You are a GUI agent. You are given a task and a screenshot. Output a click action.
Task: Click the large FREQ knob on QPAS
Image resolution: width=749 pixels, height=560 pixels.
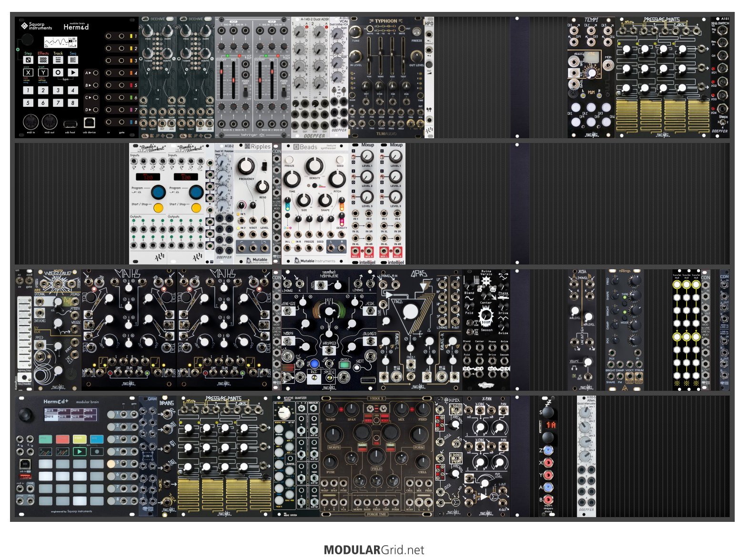click(410, 312)
